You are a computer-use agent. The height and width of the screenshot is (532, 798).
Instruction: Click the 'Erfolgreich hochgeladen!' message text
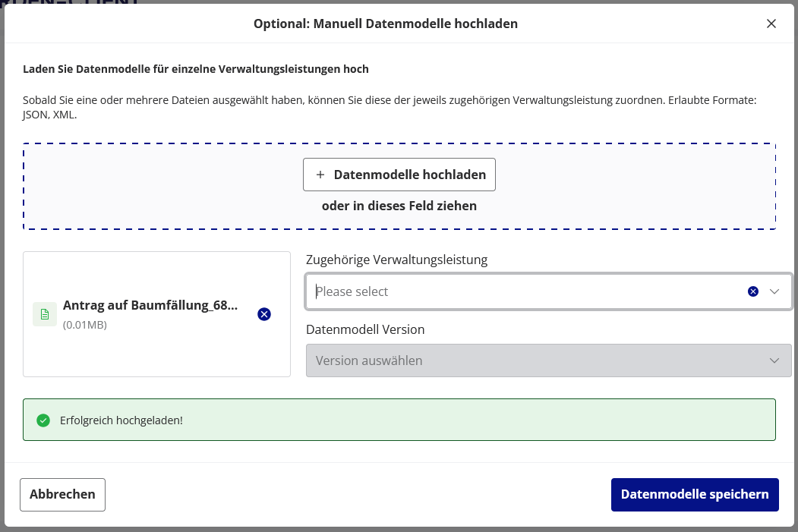121,420
